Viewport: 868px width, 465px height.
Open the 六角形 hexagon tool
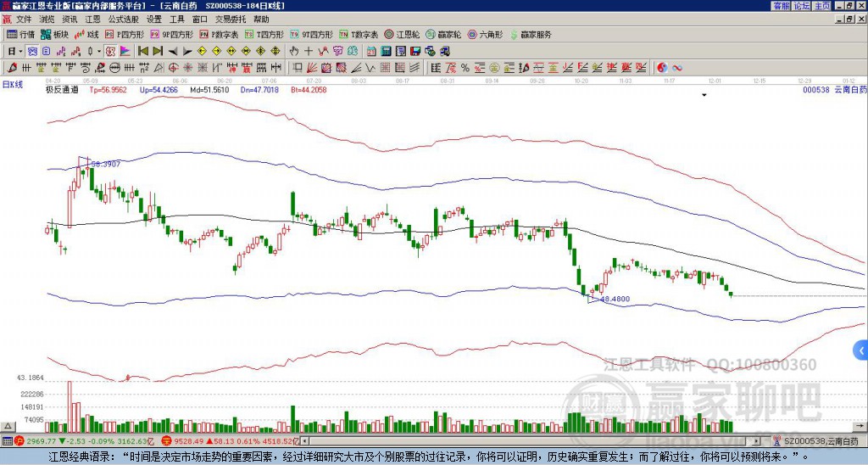tap(486, 34)
